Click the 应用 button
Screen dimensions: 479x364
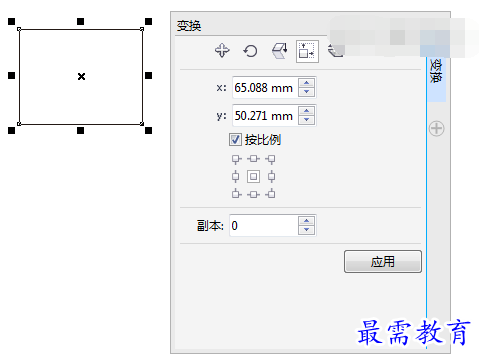pos(383,262)
